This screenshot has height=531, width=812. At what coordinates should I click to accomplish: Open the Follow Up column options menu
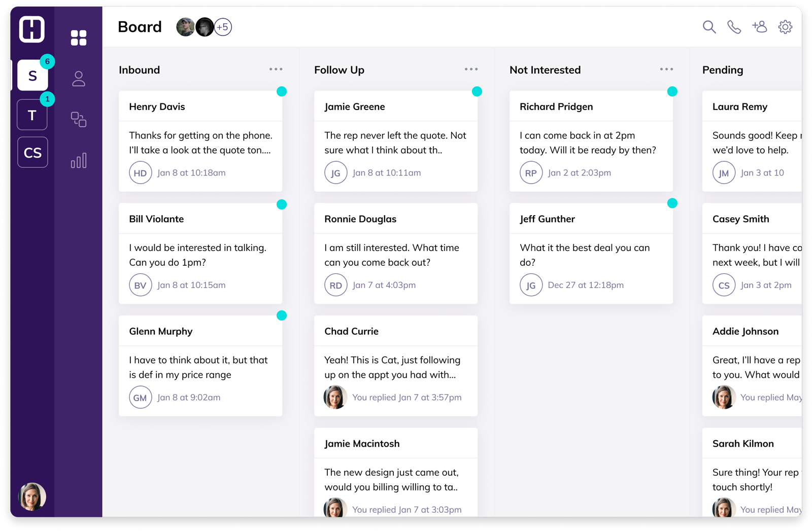click(x=471, y=69)
